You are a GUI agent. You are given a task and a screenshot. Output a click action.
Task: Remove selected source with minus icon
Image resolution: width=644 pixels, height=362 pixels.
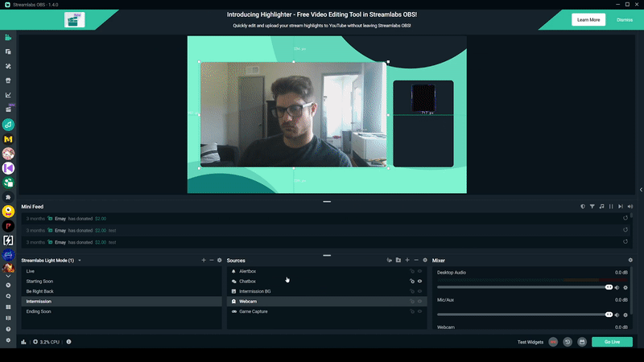click(416, 260)
